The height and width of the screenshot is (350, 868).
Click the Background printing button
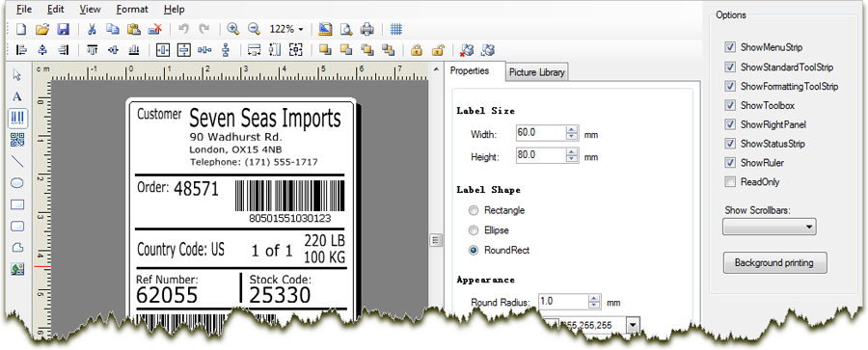pos(775,262)
